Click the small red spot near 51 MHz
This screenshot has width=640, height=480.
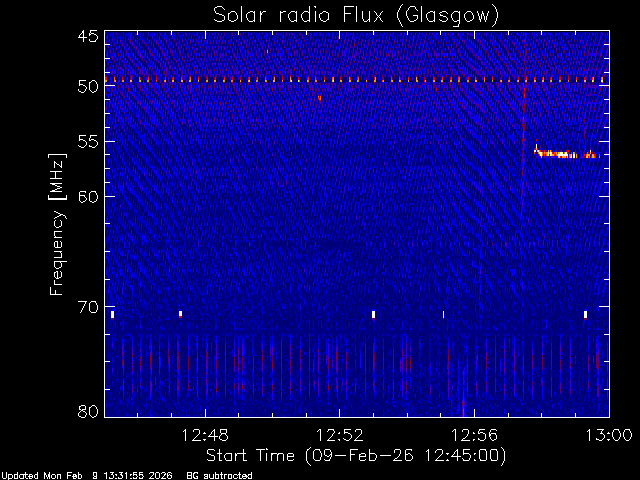320,98
